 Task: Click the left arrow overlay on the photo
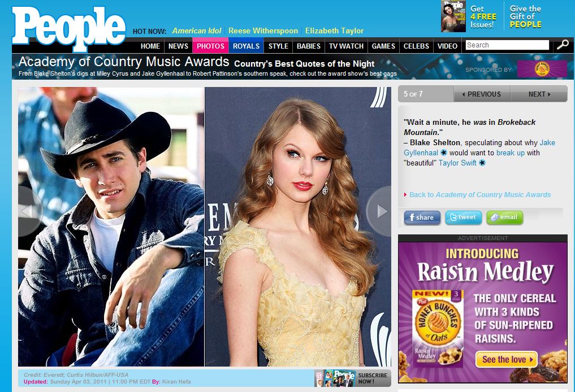coord(30,211)
